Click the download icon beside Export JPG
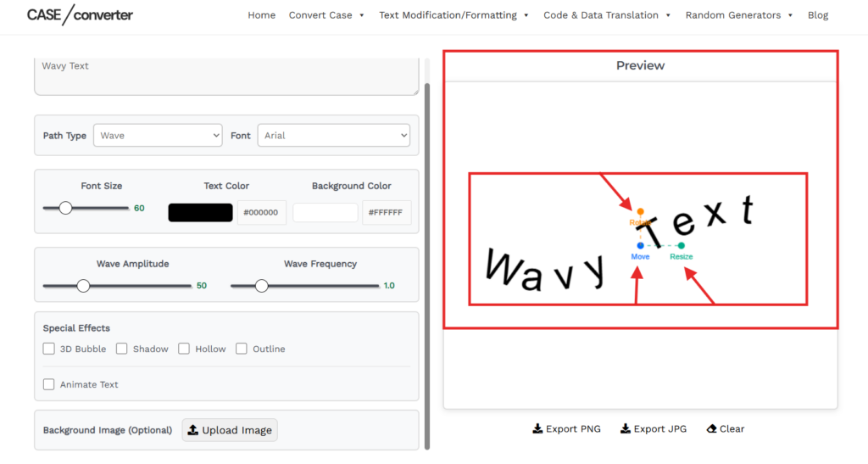The height and width of the screenshot is (464, 868). pyautogui.click(x=626, y=428)
